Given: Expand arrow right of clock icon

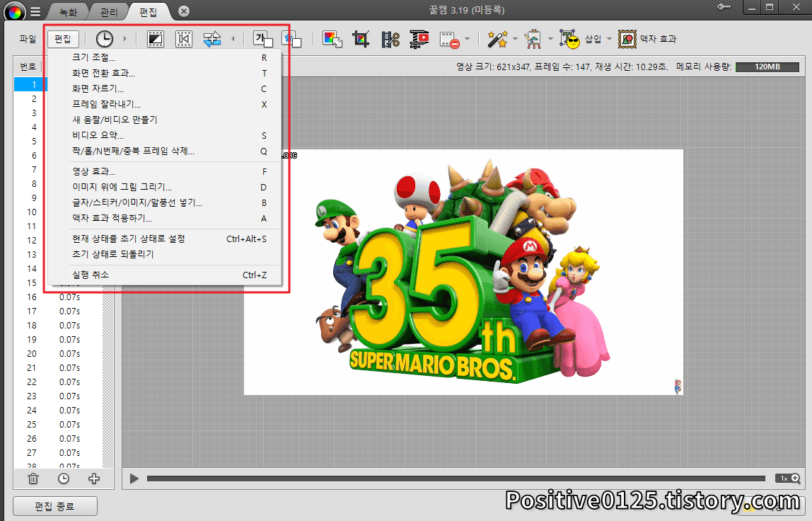Looking at the screenshot, I should pos(124,39).
